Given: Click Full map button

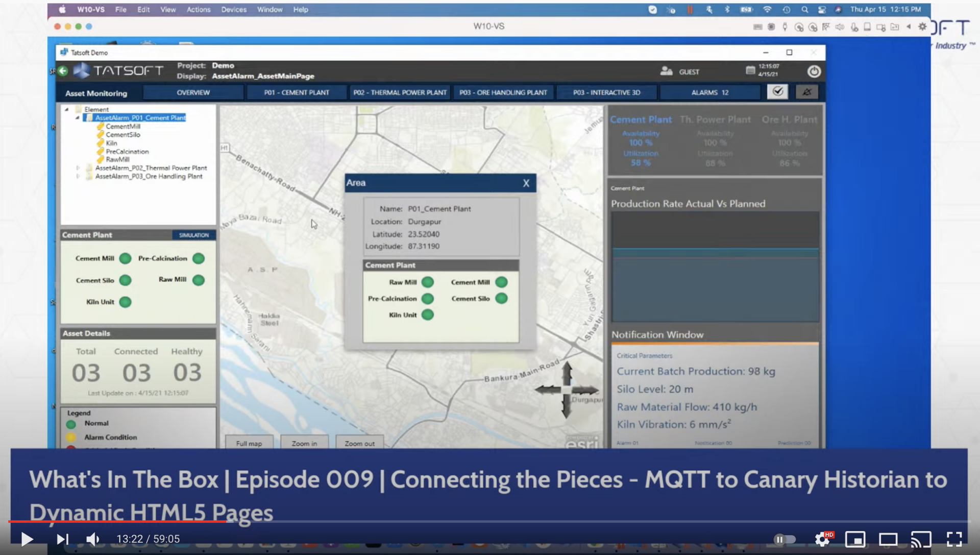Looking at the screenshot, I should click(x=249, y=443).
